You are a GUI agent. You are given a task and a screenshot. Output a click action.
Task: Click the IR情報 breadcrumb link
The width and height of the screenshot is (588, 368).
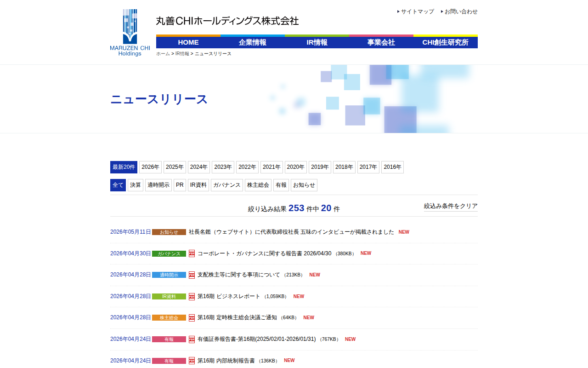point(182,54)
